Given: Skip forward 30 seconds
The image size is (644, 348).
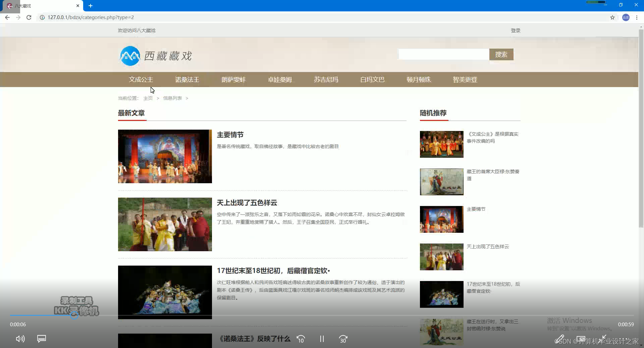Looking at the screenshot, I should tap(343, 339).
